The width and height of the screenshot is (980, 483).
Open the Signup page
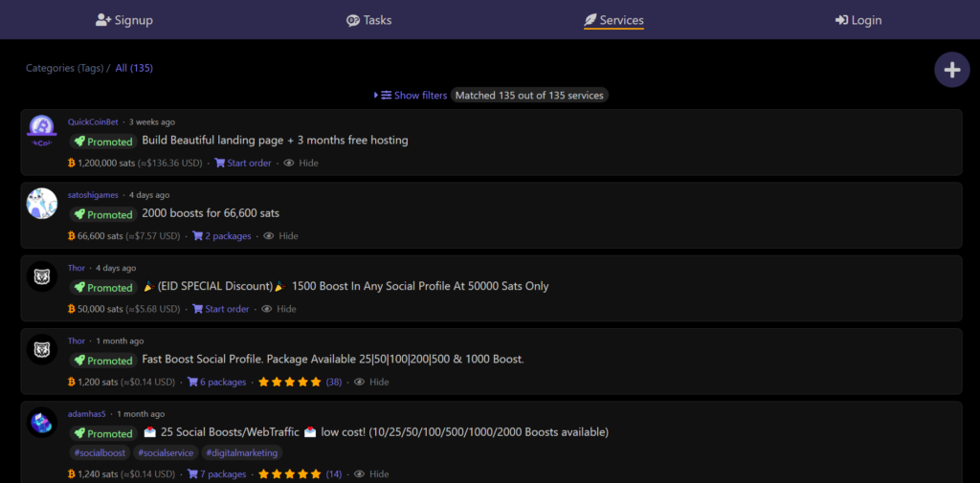tap(123, 20)
